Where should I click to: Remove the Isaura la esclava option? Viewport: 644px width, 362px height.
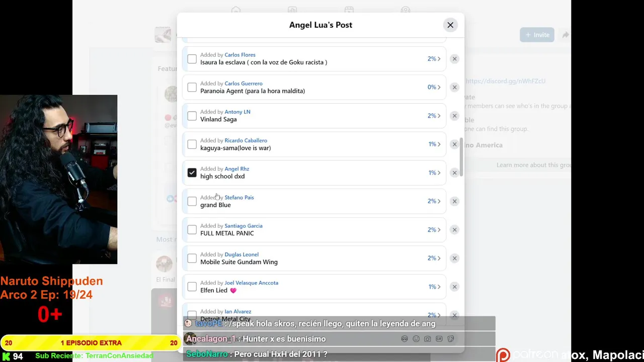coord(454,59)
